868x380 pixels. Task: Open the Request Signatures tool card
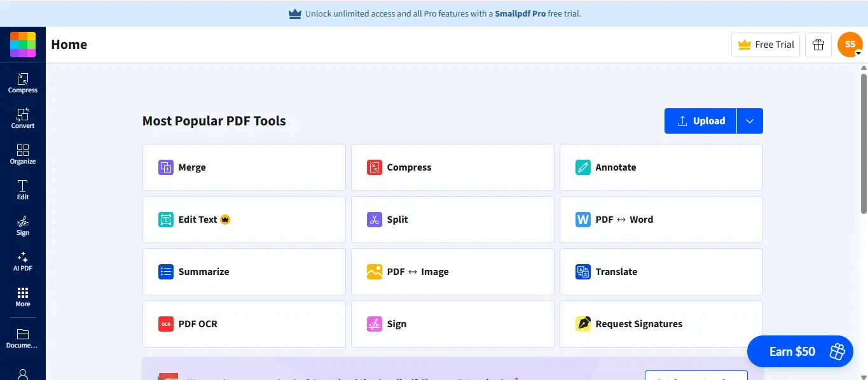[661, 324]
